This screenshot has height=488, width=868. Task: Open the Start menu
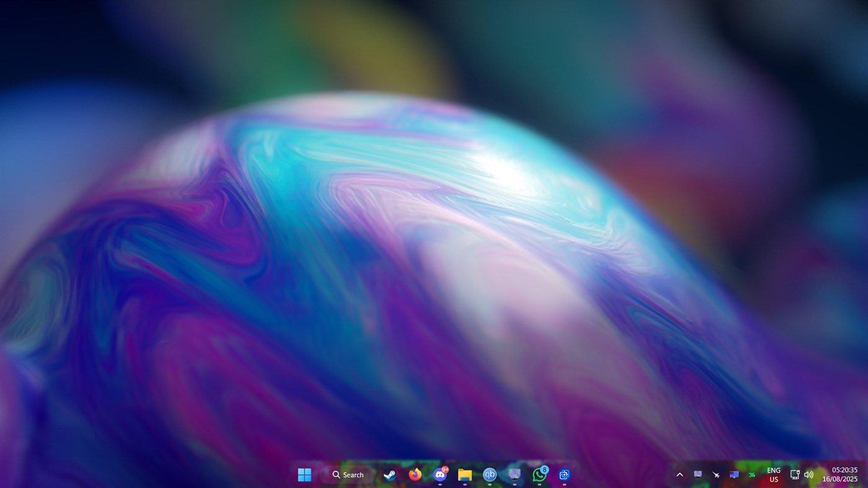[305, 474]
